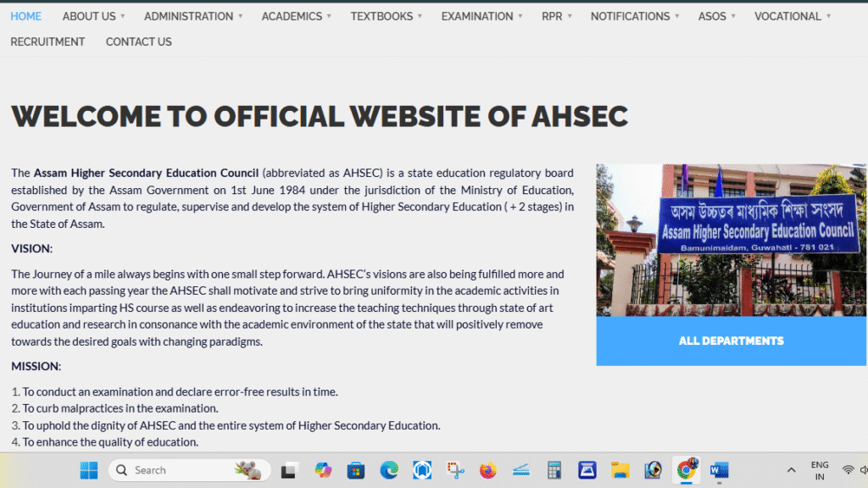Click the MISSION: heading

pyautogui.click(x=36, y=366)
